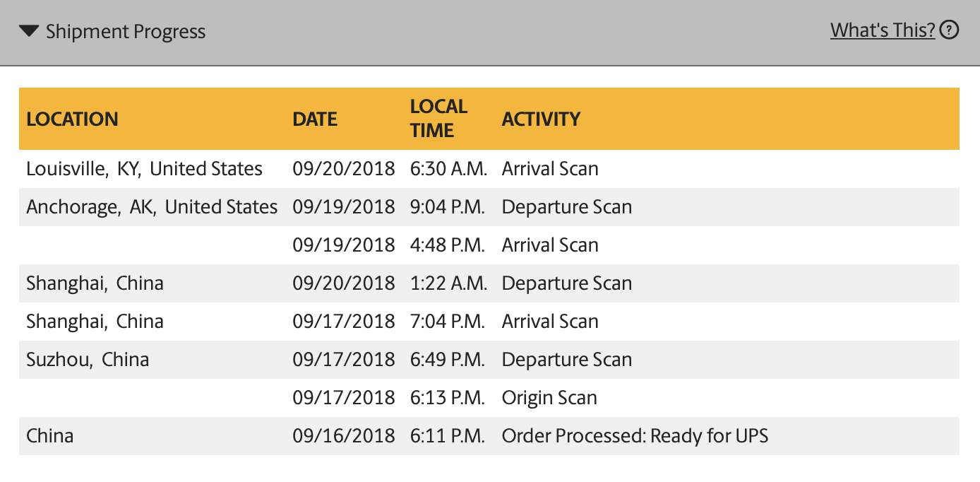
Task: Click the 9:04 P.M. departure time
Action: [447, 207]
